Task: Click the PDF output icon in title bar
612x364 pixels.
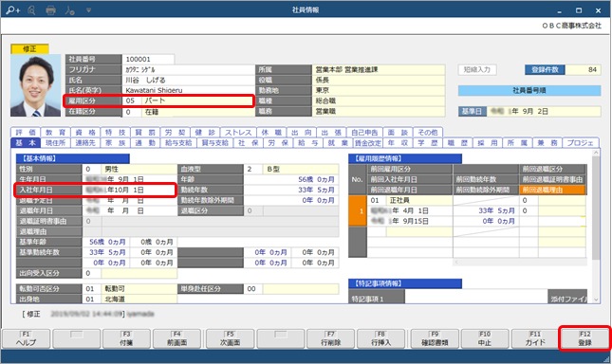Action: tap(70, 10)
